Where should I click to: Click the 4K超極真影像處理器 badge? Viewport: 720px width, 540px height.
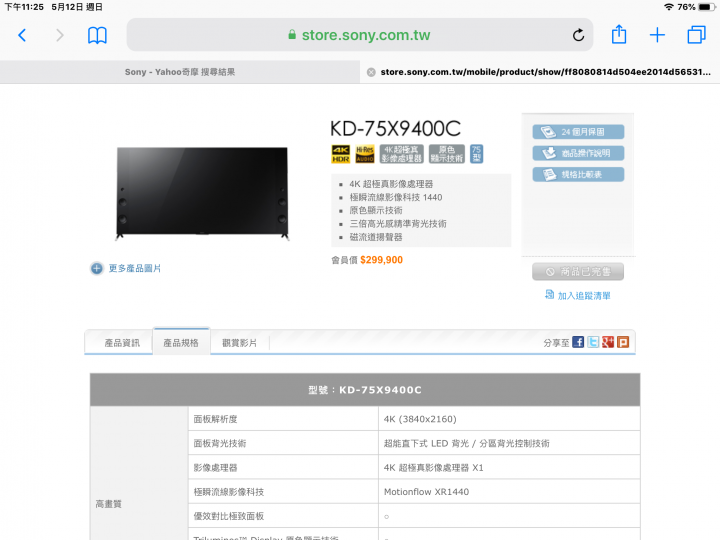click(402, 154)
